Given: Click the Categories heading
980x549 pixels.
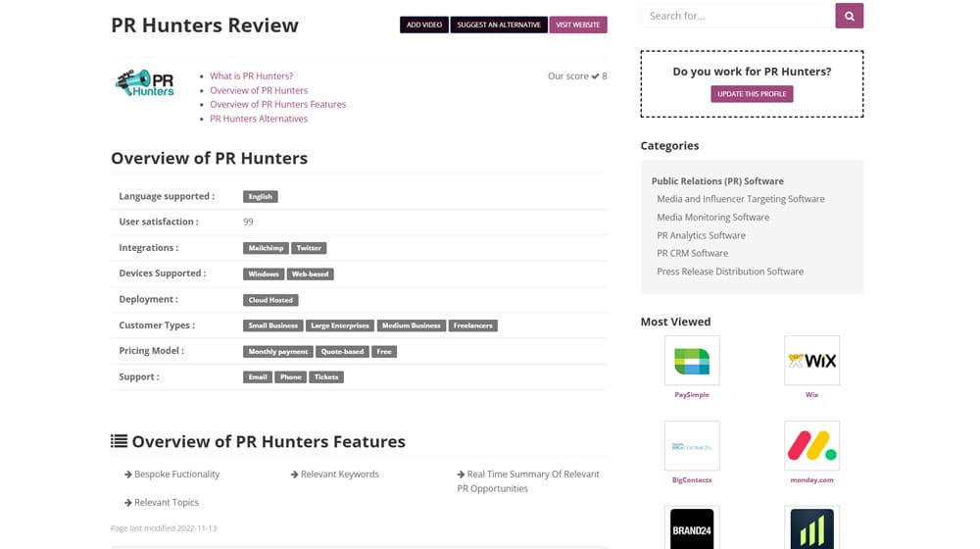Looking at the screenshot, I should 669,146.
